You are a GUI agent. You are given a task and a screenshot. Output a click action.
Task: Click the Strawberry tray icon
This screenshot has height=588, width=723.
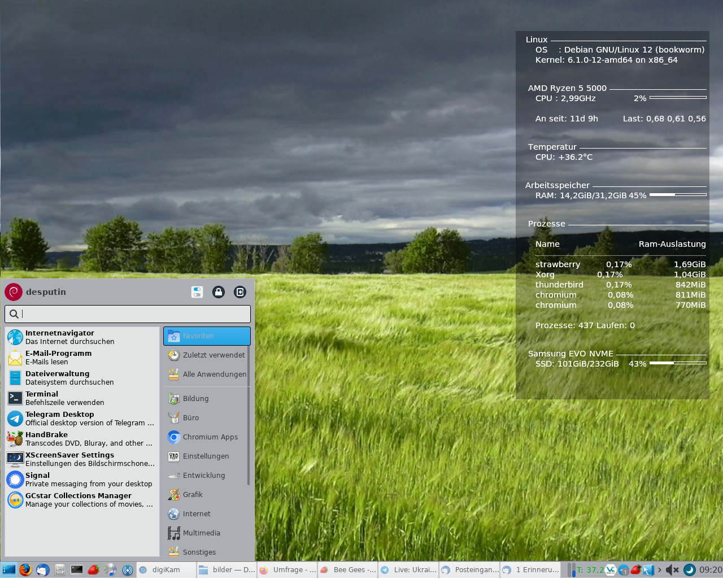[x=636, y=570]
